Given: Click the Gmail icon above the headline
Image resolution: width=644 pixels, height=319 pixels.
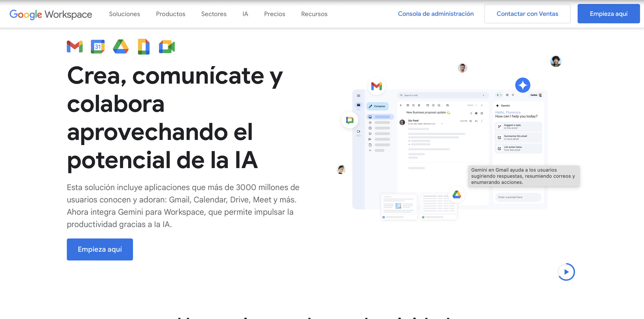Looking at the screenshot, I should coord(75,47).
